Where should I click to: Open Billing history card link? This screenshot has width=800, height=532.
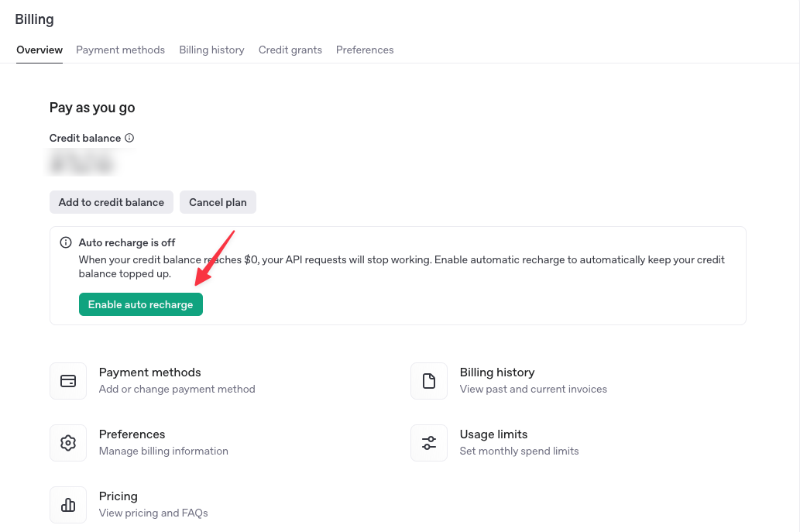tap(497, 372)
